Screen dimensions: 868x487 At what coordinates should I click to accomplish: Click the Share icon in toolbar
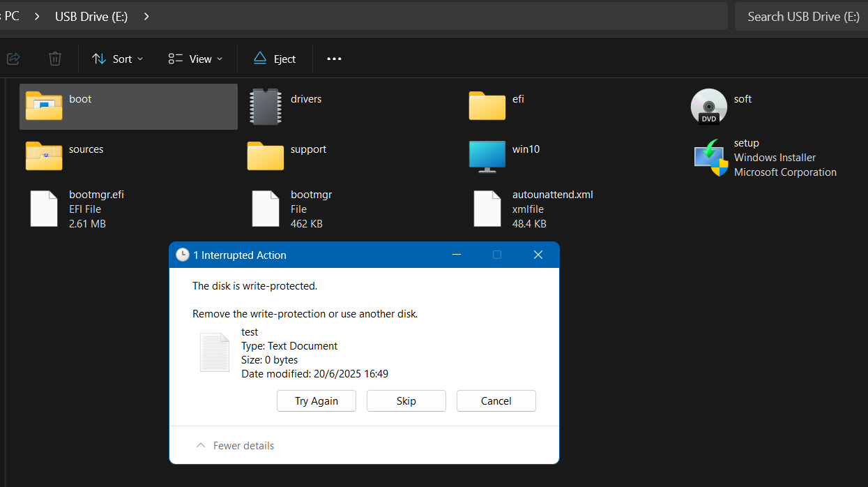pyautogui.click(x=13, y=59)
